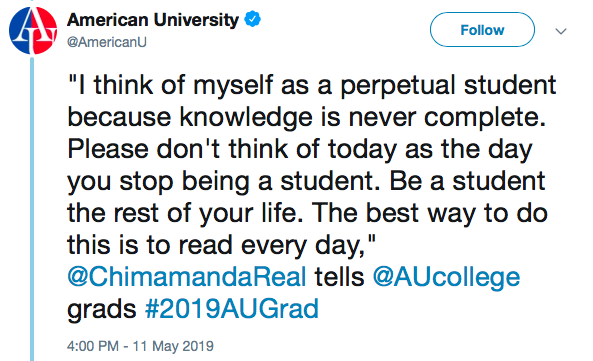Open the @ChimamandaReal mention link
Screen dimensions: 593x361
tap(187, 277)
